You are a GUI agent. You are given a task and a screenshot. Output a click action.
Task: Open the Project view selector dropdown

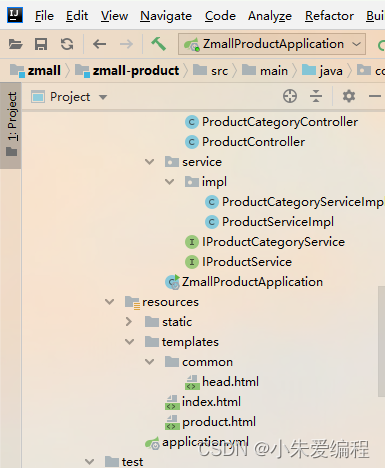pos(69,97)
